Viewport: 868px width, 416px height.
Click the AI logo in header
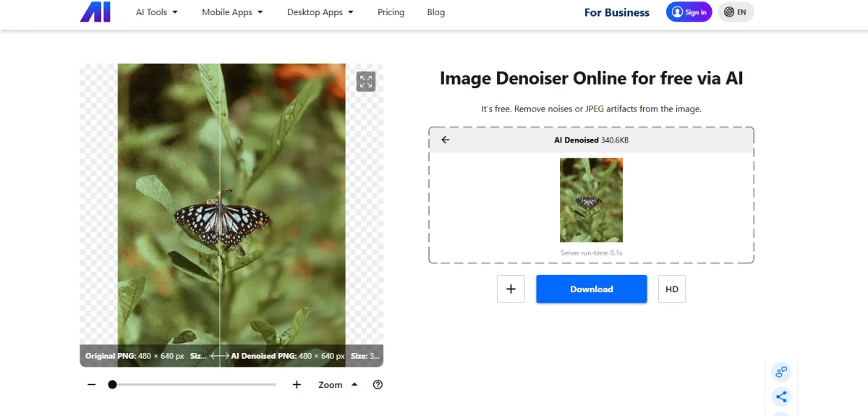click(x=95, y=12)
